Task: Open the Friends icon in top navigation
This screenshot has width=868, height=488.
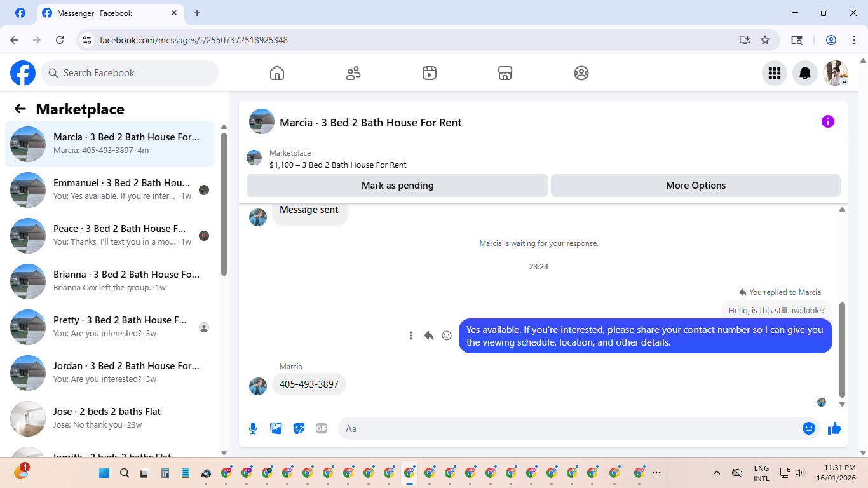Action: coord(353,73)
